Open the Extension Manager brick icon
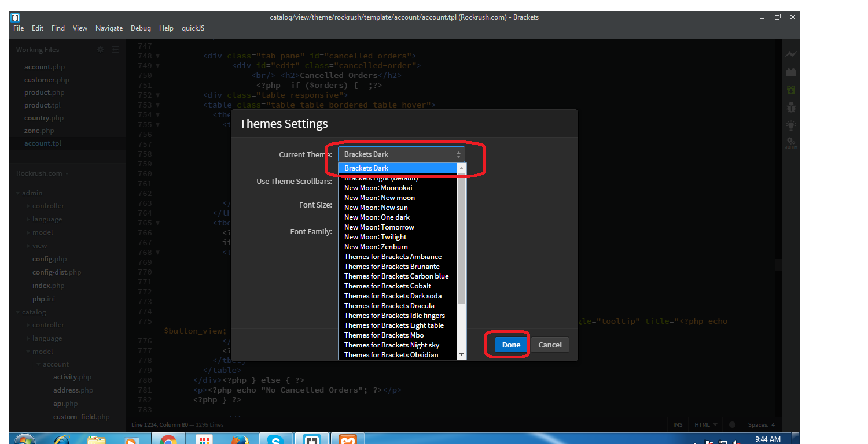The width and height of the screenshot is (868, 444). [791, 71]
